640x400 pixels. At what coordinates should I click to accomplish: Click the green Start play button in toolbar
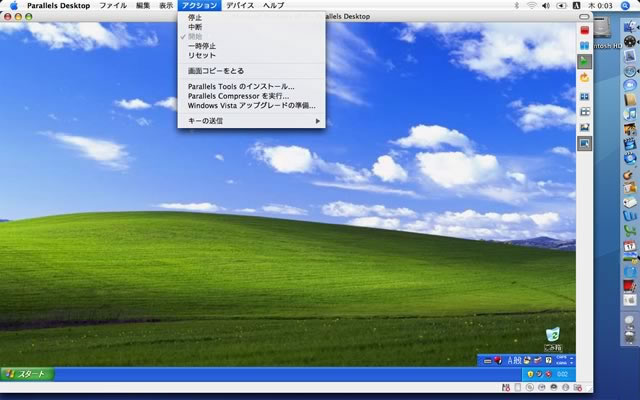(584, 62)
